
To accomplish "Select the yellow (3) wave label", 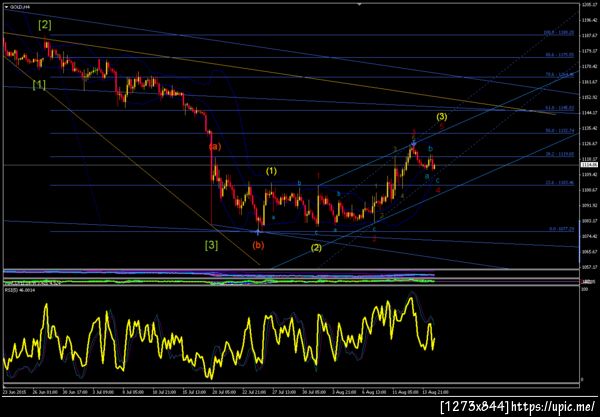I will point(442,116).
